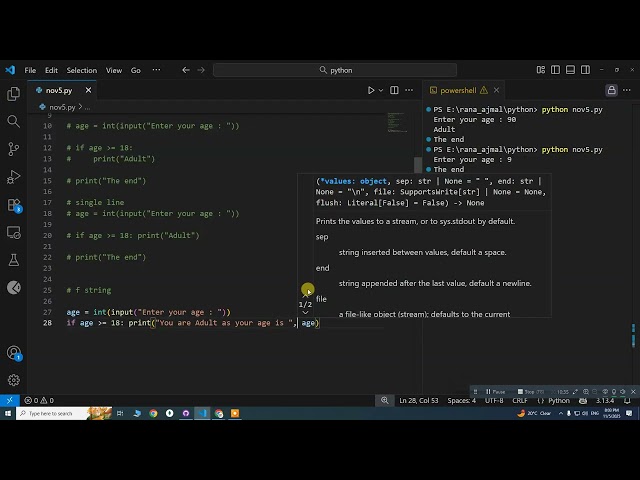The width and height of the screenshot is (640, 480).
Task: Toggle the secondary side bar layout icon
Action: click(585, 70)
